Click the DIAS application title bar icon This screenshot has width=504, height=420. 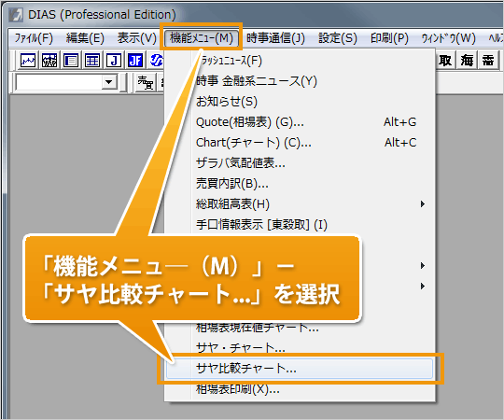tap(16, 15)
